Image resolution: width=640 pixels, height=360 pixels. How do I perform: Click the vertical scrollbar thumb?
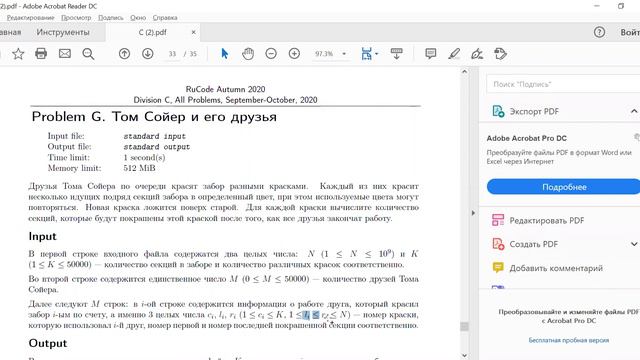pyautogui.click(x=464, y=326)
